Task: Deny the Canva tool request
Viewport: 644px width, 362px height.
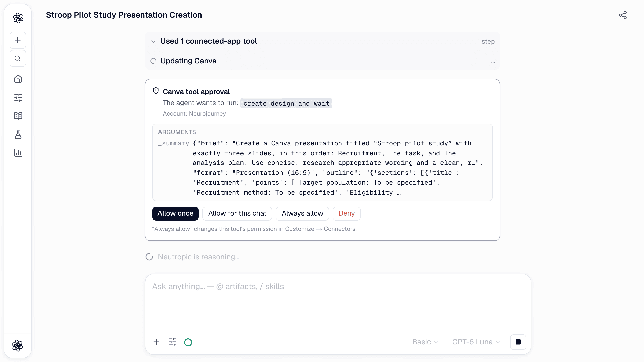Action: [x=347, y=213]
